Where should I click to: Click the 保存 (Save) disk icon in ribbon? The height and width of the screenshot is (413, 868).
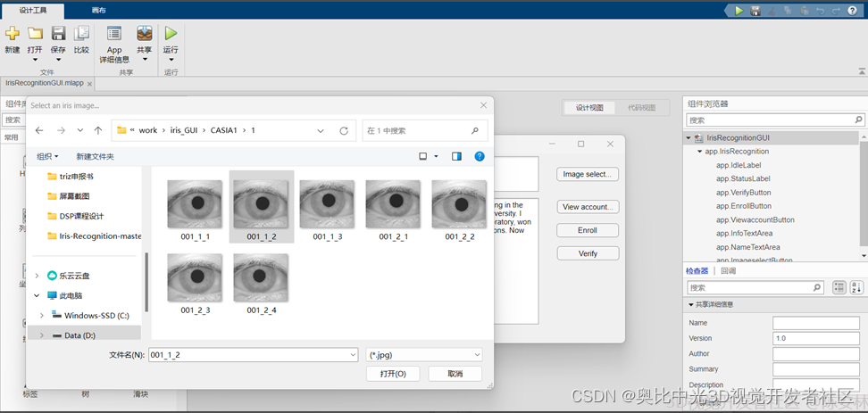click(x=58, y=33)
